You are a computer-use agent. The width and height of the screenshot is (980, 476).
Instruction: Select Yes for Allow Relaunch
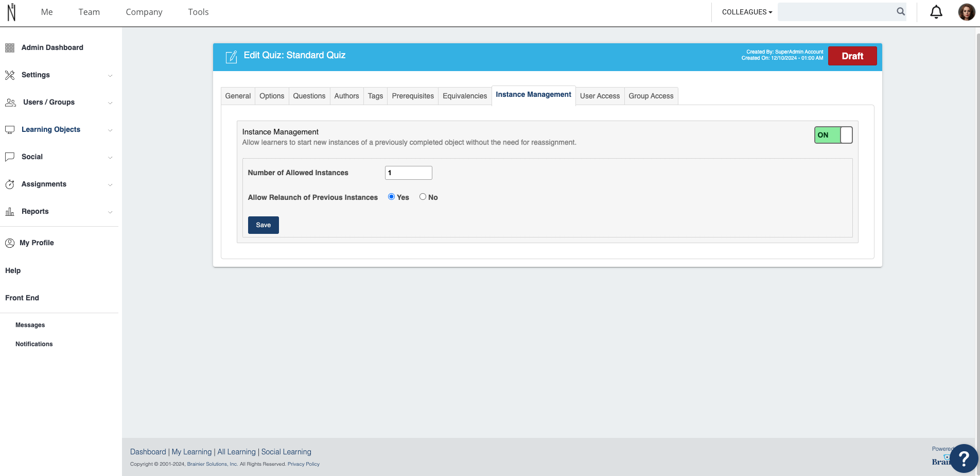pyautogui.click(x=391, y=197)
